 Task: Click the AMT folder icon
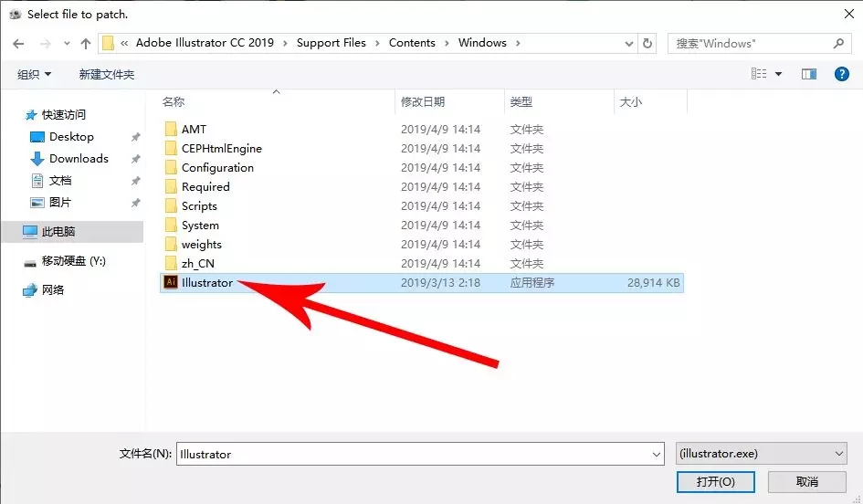(171, 130)
